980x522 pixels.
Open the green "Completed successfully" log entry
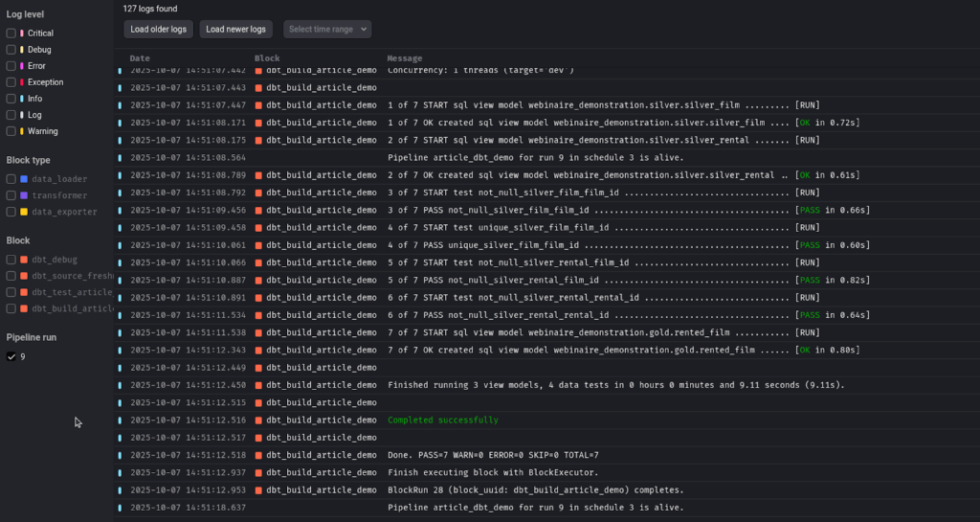tap(442, 420)
